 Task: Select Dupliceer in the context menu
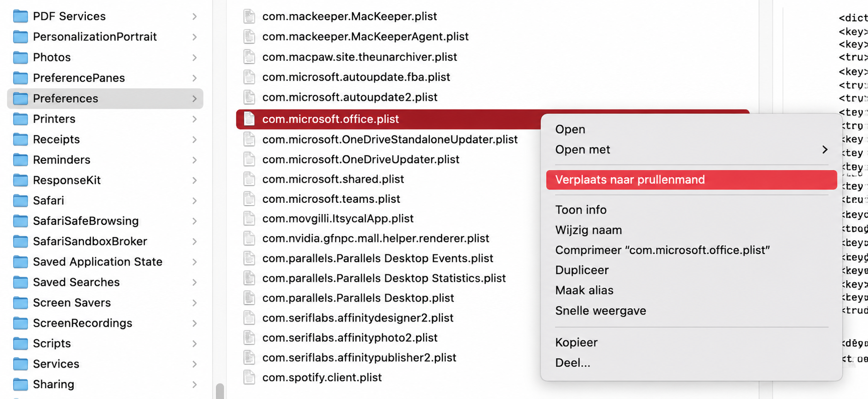pos(581,270)
